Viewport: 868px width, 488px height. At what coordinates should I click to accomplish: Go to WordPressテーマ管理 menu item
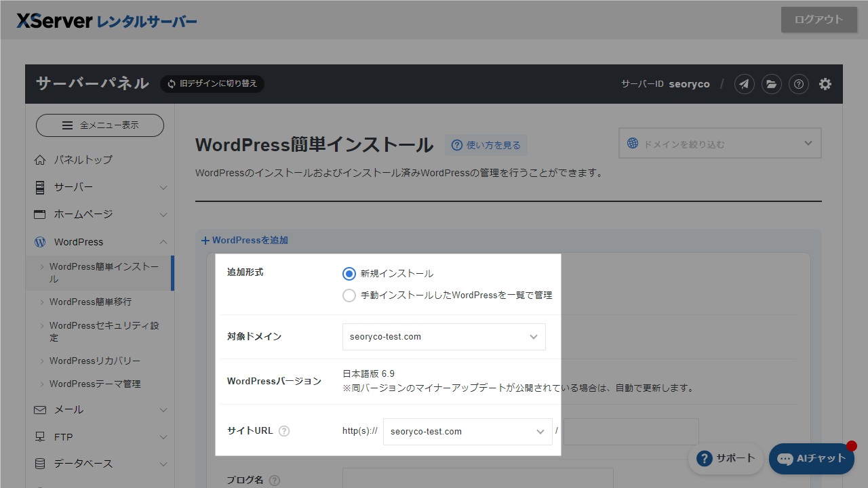[x=94, y=384]
